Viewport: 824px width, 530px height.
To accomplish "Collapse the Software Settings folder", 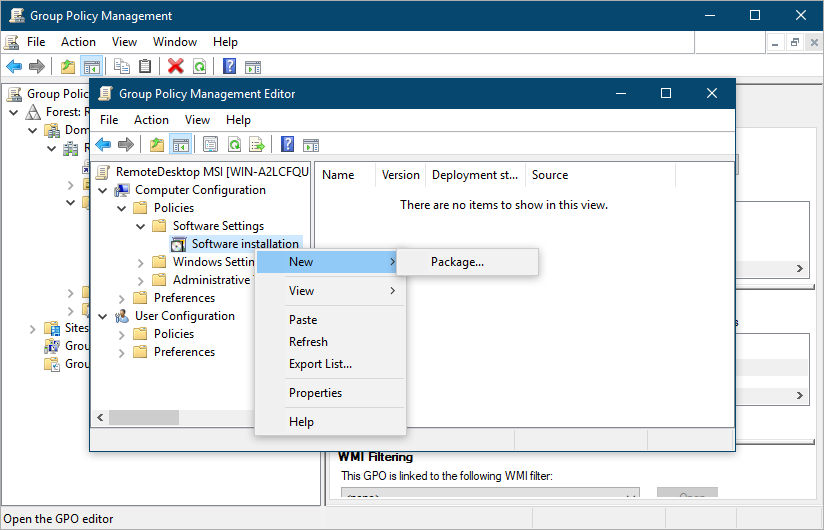I will (141, 226).
